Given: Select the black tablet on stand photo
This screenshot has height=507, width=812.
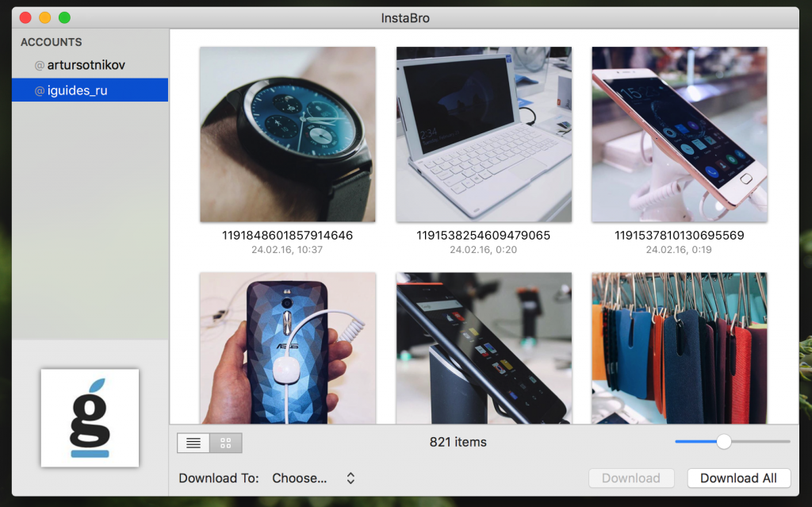Looking at the screenshot, I should [x=484, y=348].
